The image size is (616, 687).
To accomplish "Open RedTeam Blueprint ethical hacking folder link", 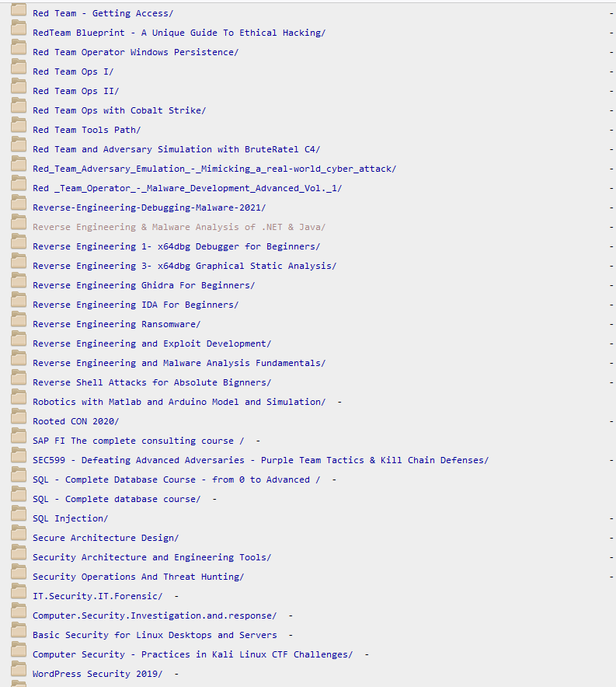I will pyautogui.click(x=179, y=33).
